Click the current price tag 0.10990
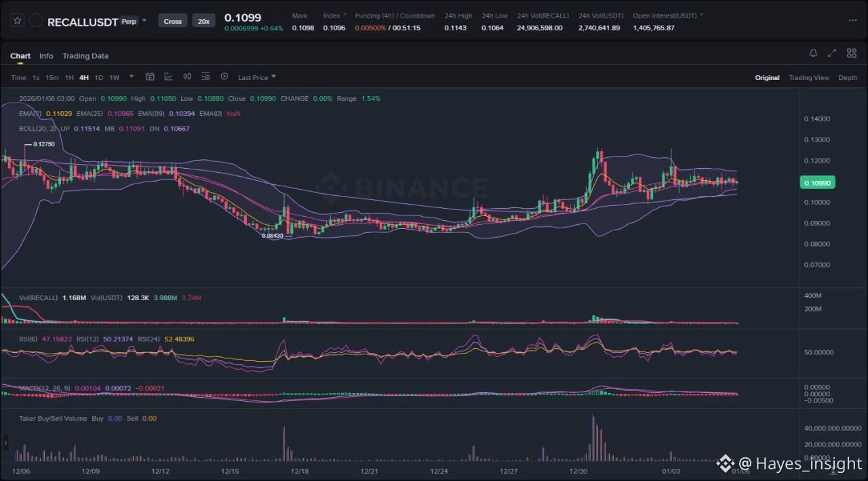 pyautogui.click(x=818, y=183)
